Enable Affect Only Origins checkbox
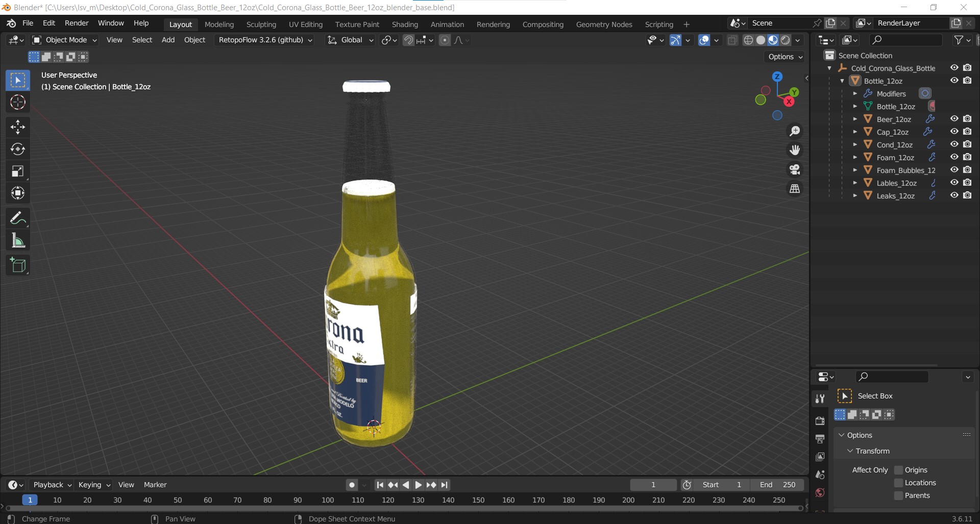The height and width of the screenshot is (524, 980). 899,470
